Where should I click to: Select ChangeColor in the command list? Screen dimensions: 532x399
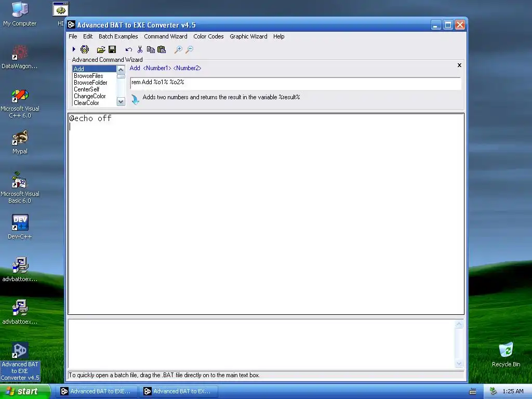(95, 96)
